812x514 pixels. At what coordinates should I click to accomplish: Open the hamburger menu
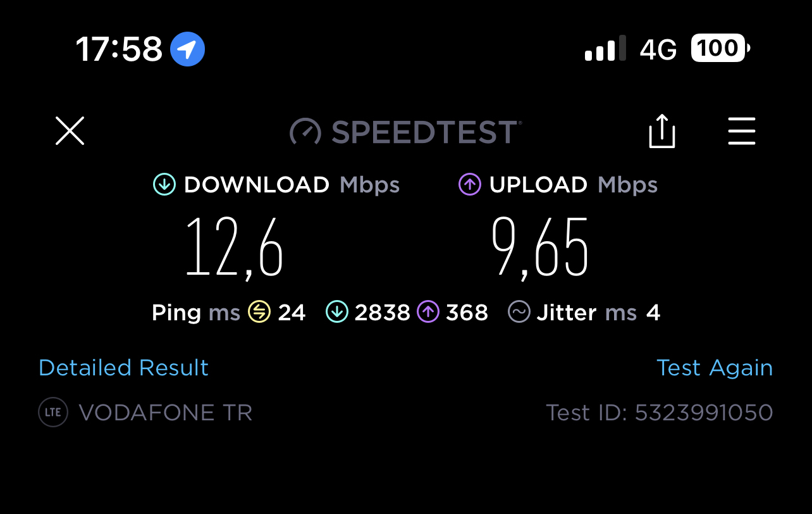(x=742, y=131)
